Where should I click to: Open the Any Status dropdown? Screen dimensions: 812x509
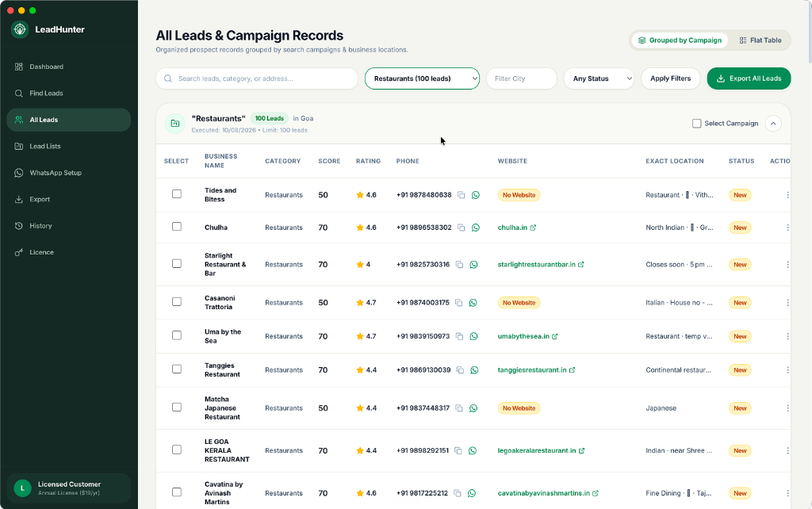pos(599,78)
